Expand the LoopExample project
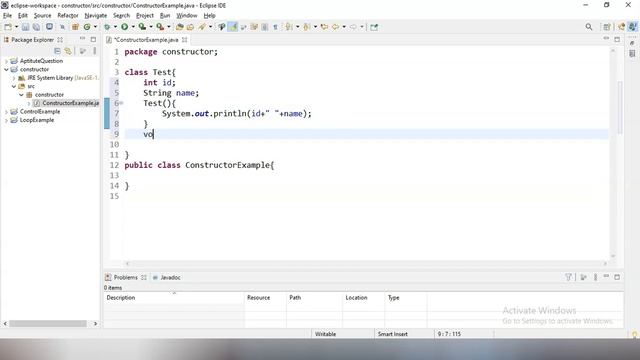The width and height of the screenshot is (640, 360). pos(6,120)
